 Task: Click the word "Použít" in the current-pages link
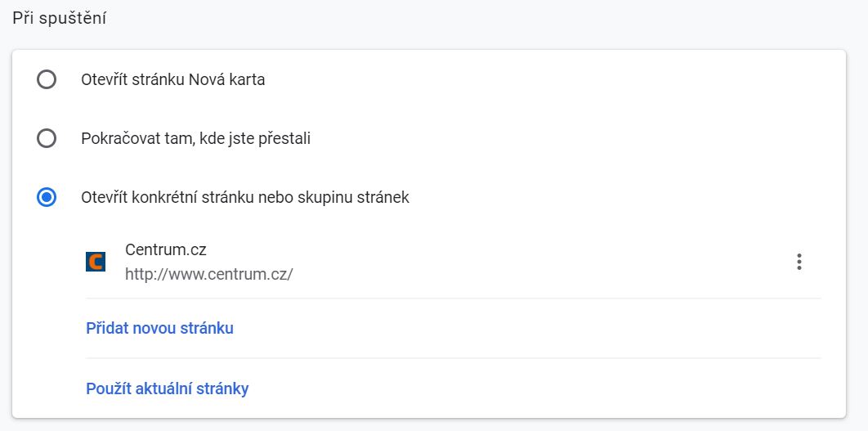click(108, 388)
